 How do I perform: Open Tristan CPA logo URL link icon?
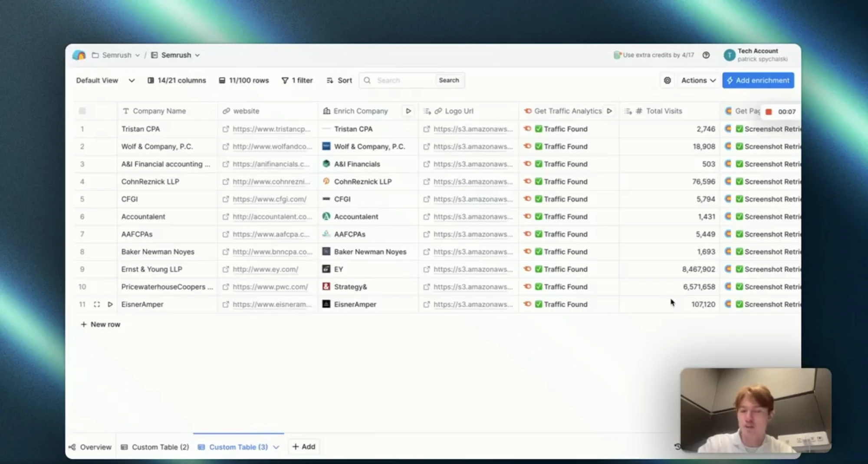click(427, 129)
